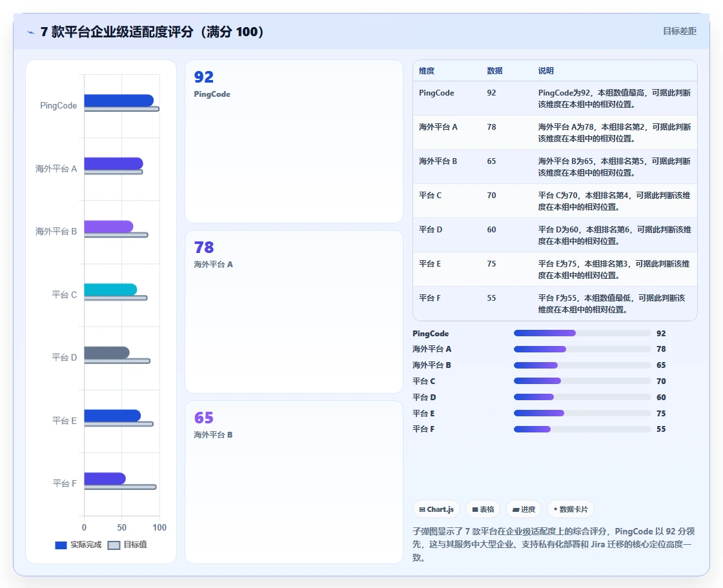
Task: Click the 目标差距 label in header
Action: [680, 31]
